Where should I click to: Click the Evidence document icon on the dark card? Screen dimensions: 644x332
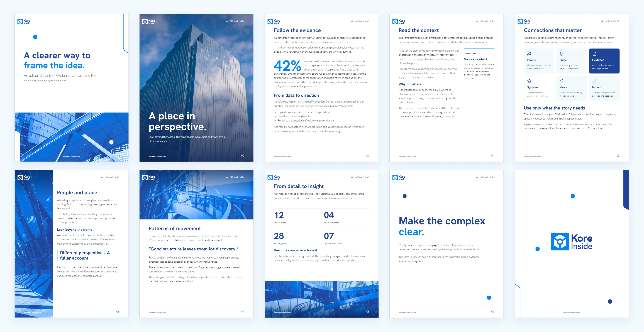594,54
